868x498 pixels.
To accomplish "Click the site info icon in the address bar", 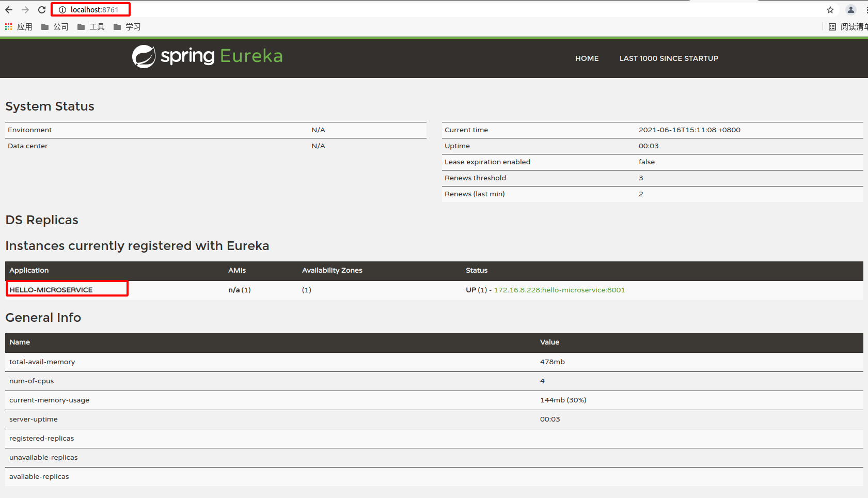I will coord(62,10).
